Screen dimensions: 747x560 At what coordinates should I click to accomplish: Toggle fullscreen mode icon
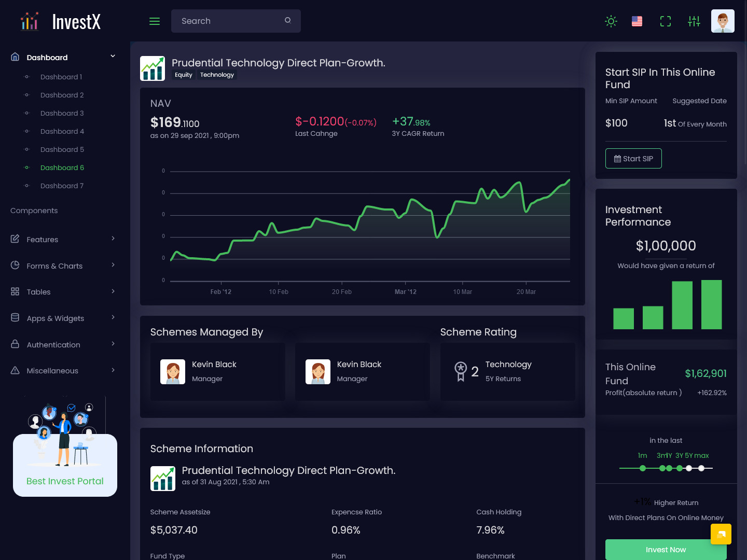(666, 21)
